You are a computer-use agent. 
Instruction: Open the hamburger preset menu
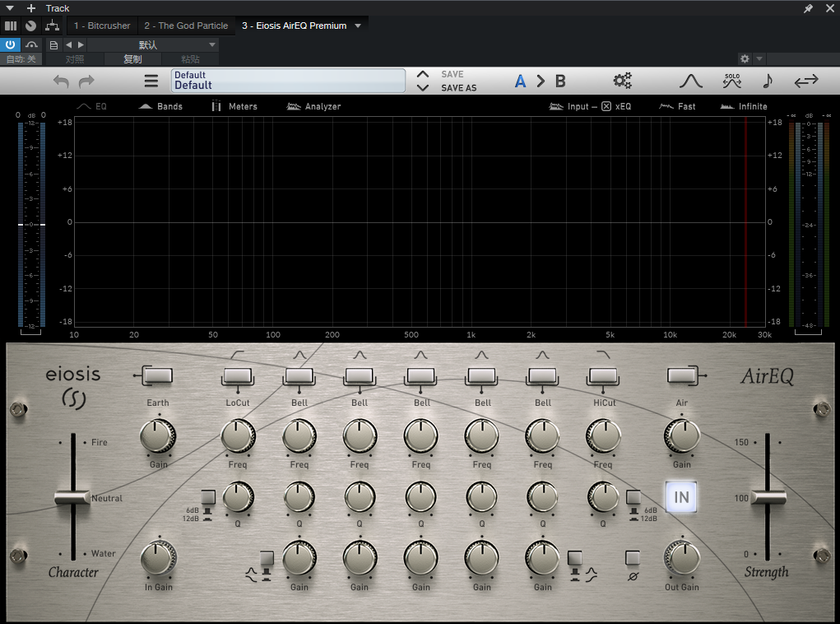pyautogui.click(x=151, y=81)
